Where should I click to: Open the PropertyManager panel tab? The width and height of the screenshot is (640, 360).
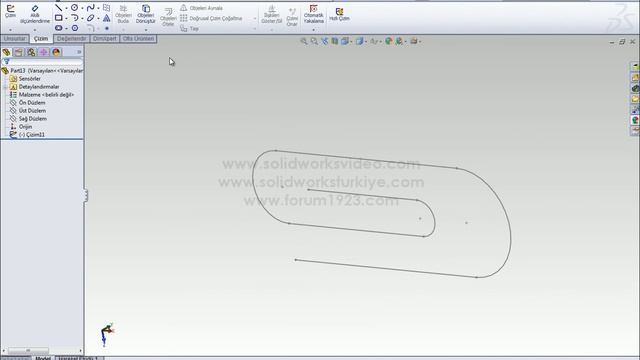[19, 52]
